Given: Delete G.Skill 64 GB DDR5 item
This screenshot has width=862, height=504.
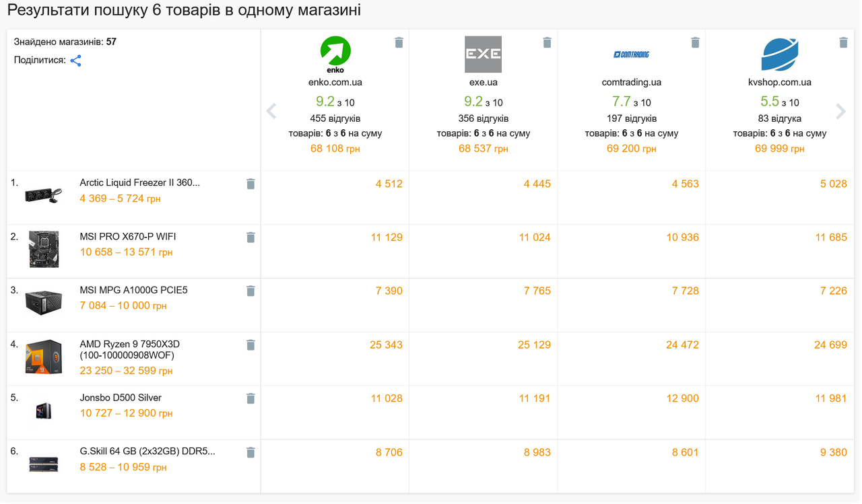Looking at the screenshot, I should pyautogui.click(x=251, y=452).
